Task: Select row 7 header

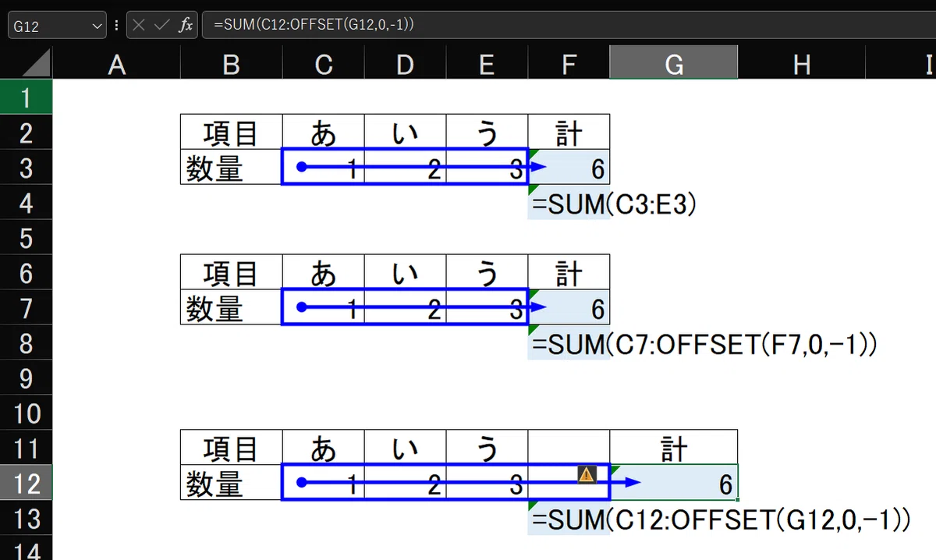Action: 27,307
